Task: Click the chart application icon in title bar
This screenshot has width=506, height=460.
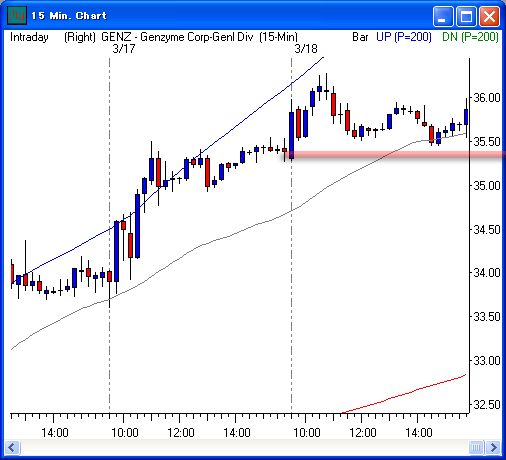Action: (16, 15)
